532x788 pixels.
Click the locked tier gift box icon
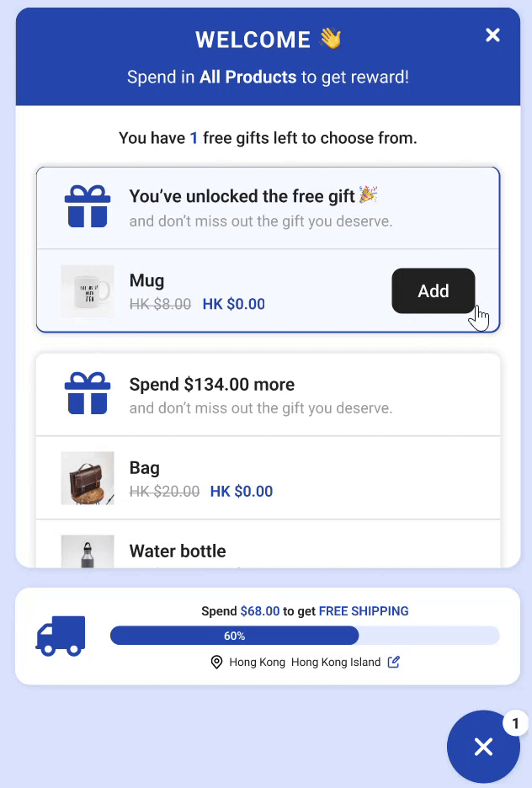(88, 393)
